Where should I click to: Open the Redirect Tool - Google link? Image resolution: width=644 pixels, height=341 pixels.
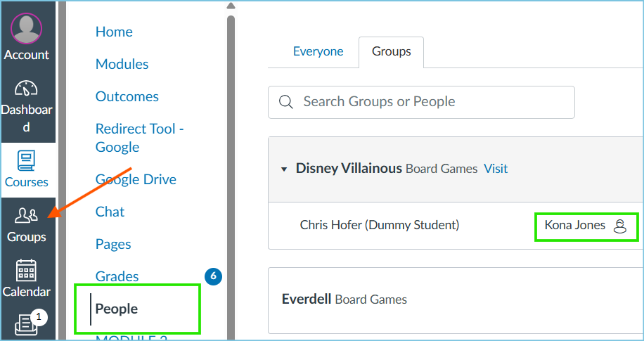[x=139, y=138]
